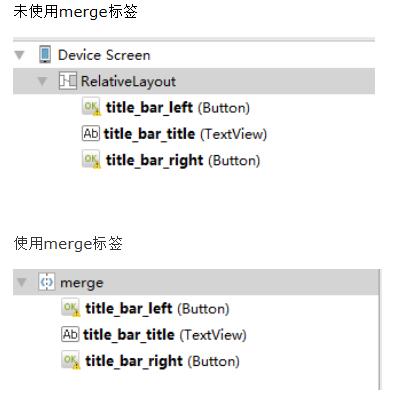Collapse the merge tree node
The width and height of the screenshot is (399, 401).
[22, 282]
